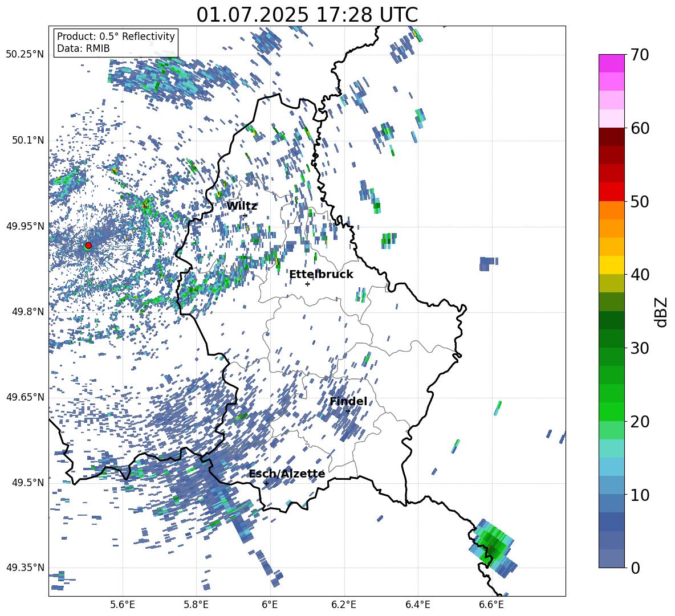This screenshot has height=616, width=675.
Task: Click the 60 label on the colorbar
Action: (639, 128)
